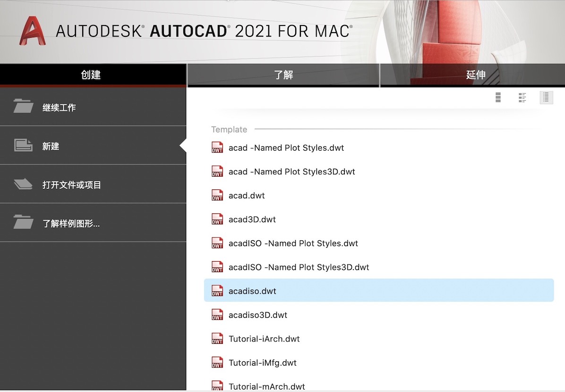Choose 打开文件或项目 in the sidebar
The image size is (565, 392).
93,185
